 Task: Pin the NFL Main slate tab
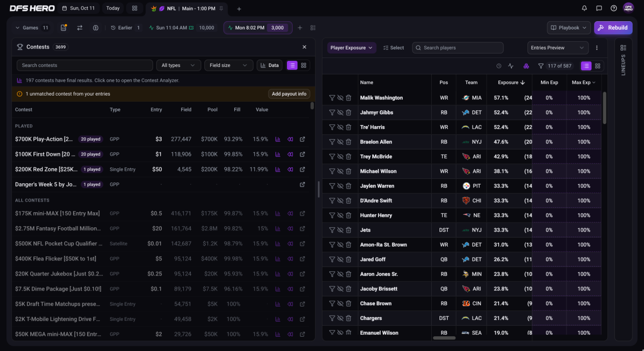(221, 8)
